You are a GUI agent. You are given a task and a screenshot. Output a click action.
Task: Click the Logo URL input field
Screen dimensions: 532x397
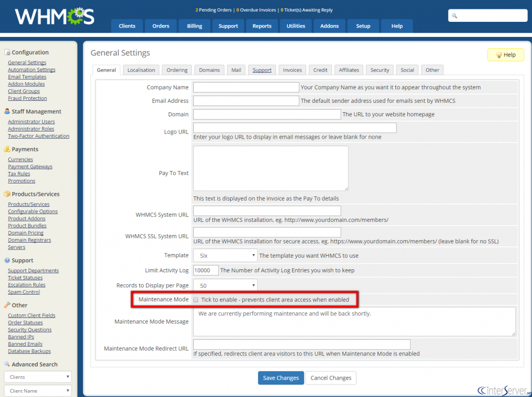pyautogui.click(x=295, y=128)
